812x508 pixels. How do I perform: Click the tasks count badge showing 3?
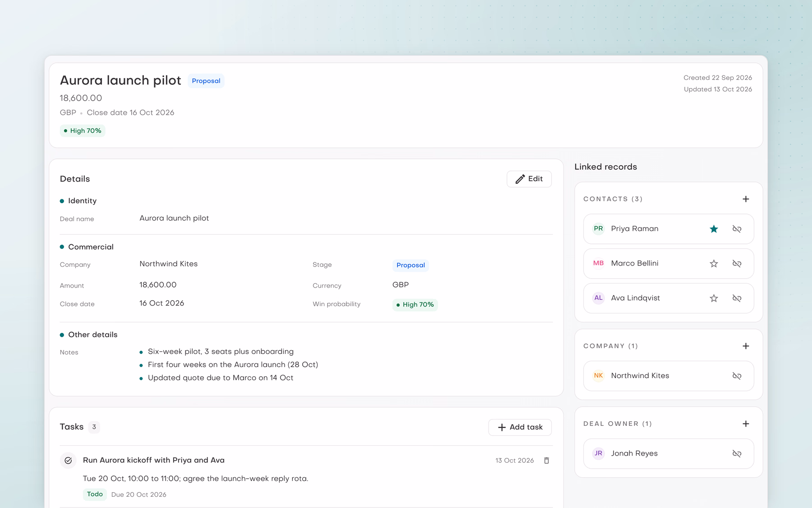[x=94, y=427]
